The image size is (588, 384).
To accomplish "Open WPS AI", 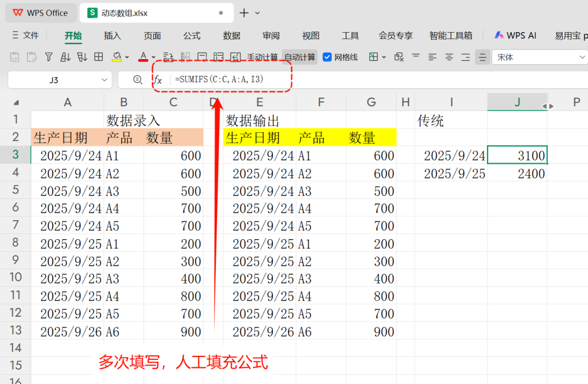I will coord(516,35).
